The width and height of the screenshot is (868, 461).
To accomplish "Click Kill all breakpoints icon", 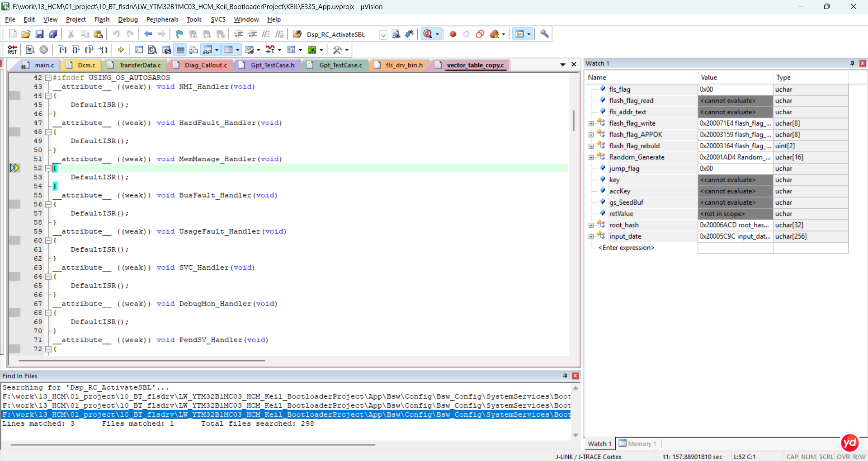I will point(494,34).
